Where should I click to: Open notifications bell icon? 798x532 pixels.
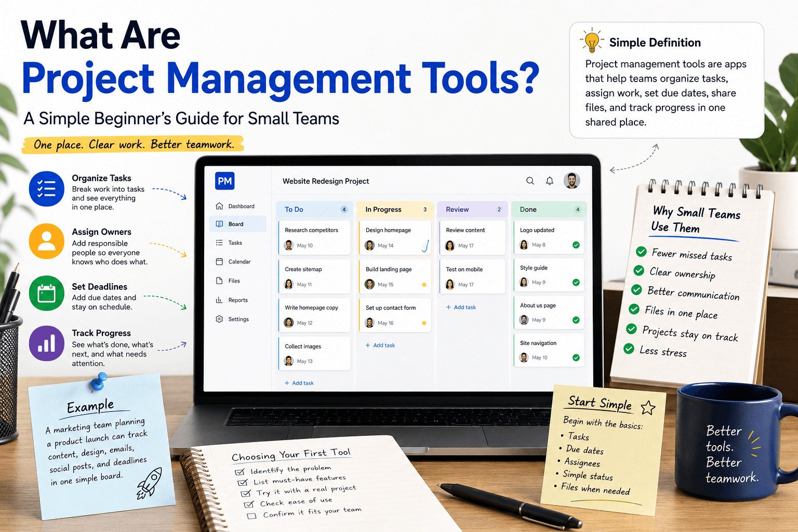tap(550, 181)
